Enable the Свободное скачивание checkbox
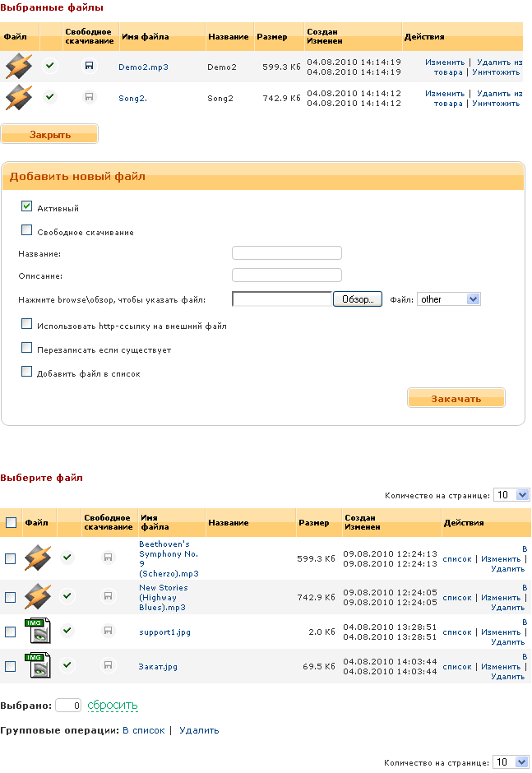The image size is (532, 773). 27,231
